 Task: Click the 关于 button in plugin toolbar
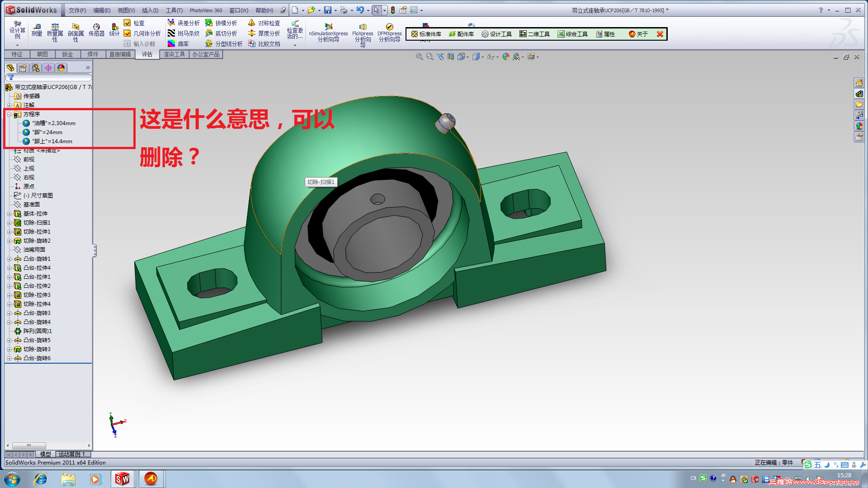click(x=638, y=34)
